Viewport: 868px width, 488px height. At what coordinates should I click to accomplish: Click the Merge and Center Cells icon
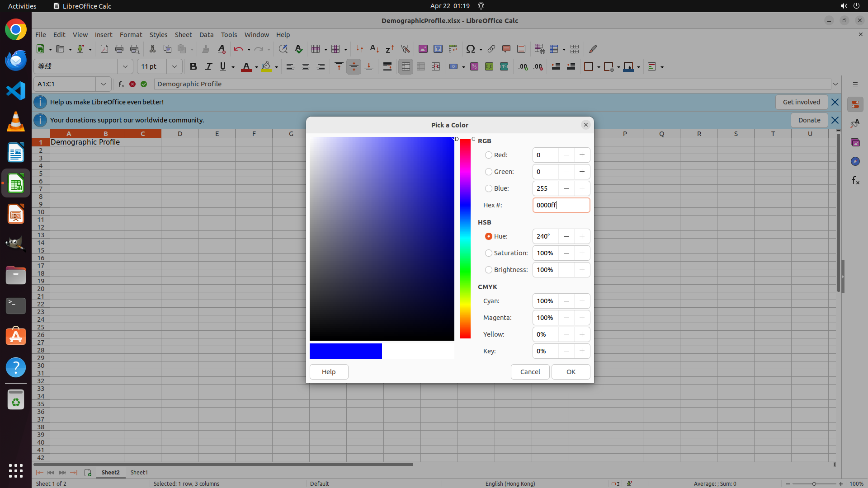click(406, 66)
